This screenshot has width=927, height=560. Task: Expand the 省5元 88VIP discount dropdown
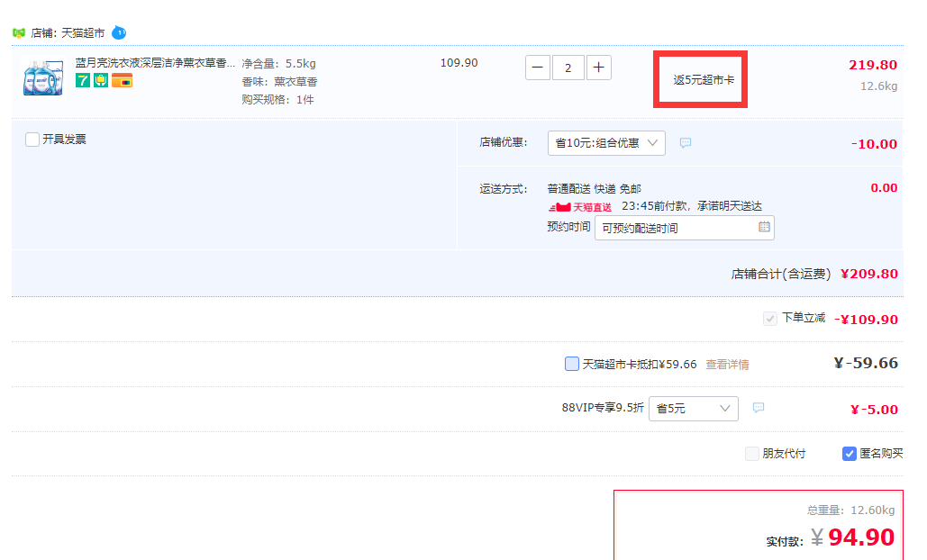pos(694,409)
